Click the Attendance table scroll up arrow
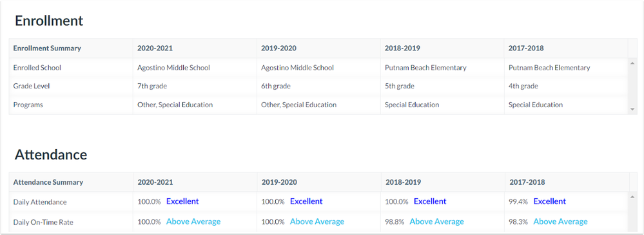644x235 pixels. 632,197
